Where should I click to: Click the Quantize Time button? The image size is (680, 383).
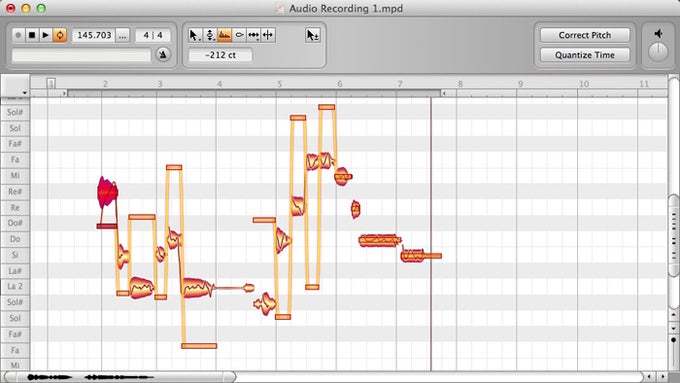coord(585,55)
